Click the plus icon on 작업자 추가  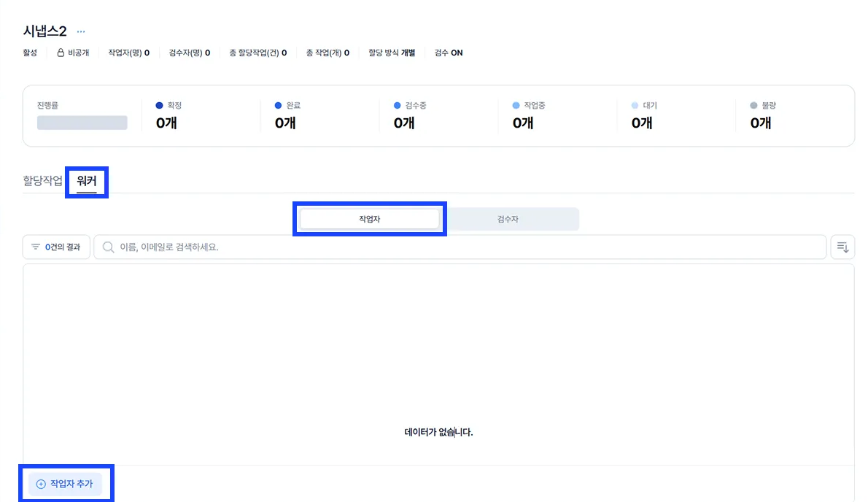pos(41,484)
